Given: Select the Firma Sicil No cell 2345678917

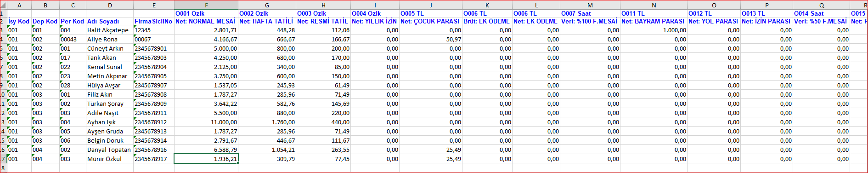Looking at the screenshot, I should click(154, 159).
